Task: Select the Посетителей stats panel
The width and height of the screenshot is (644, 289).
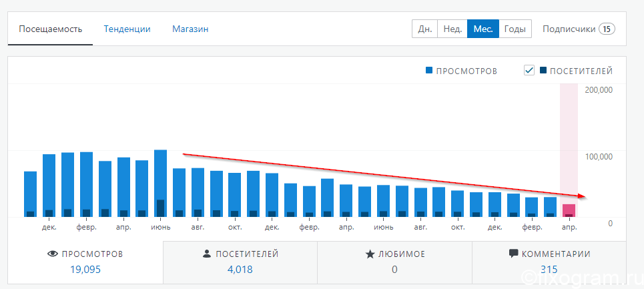Action: coord(240,262)
